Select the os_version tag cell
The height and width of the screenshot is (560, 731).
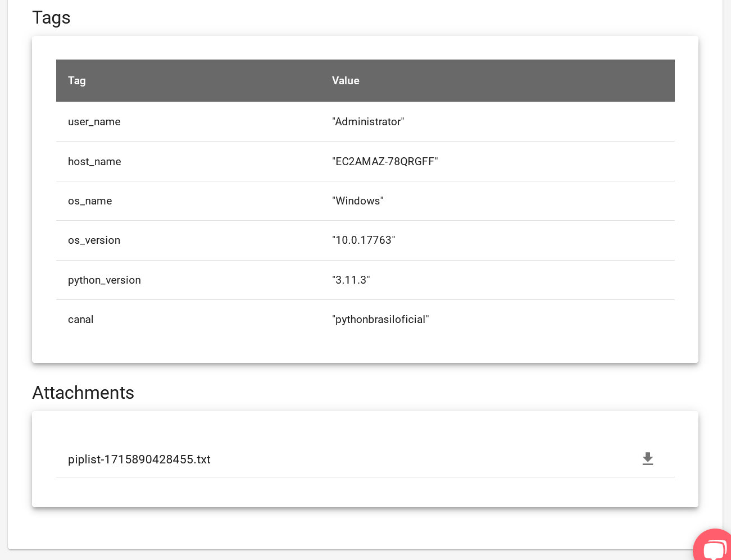(94, 240)
